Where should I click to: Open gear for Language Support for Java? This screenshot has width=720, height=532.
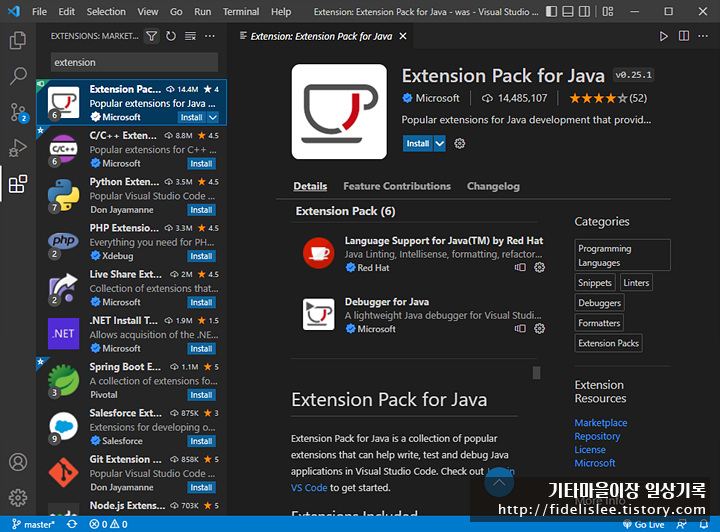(x=540, y=267)
